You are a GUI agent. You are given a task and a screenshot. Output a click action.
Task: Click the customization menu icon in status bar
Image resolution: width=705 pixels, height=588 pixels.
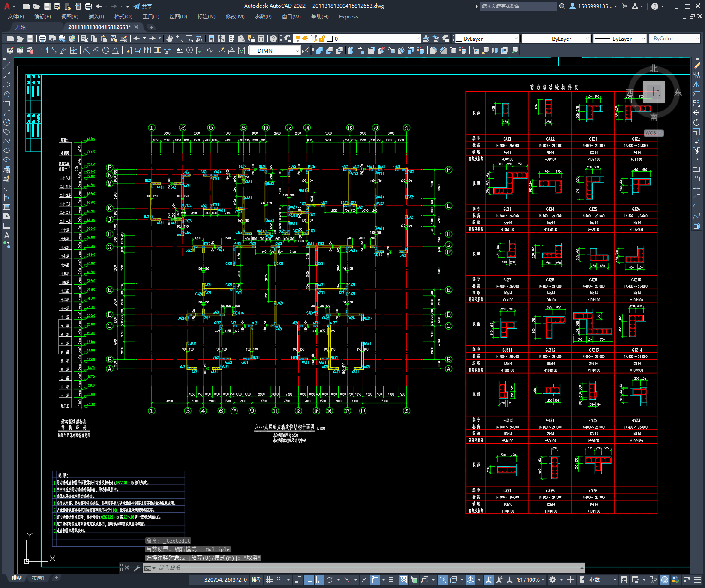click(697, 580)
